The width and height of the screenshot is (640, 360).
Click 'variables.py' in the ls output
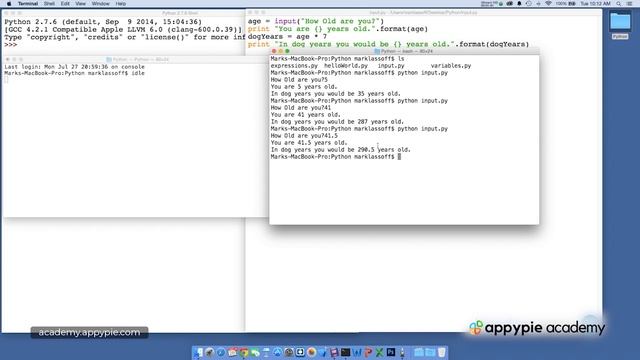[x=451, y=66]
